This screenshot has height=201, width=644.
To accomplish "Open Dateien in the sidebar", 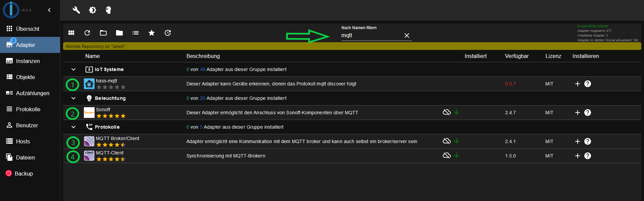I will coord(30,157).
